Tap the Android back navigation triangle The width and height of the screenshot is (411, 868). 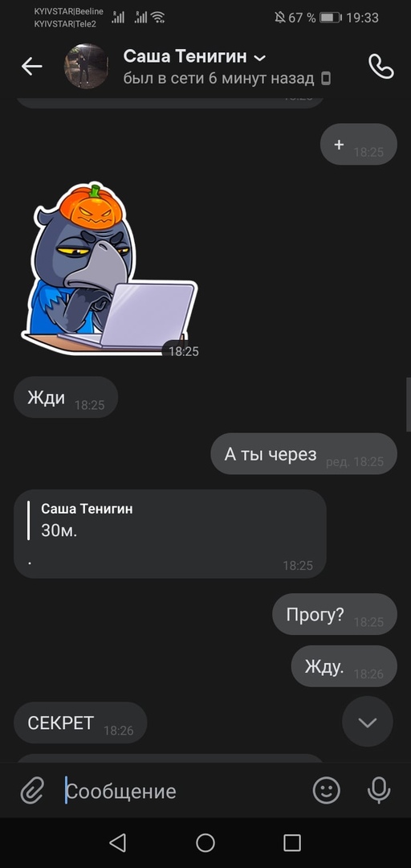pos(117,842)
